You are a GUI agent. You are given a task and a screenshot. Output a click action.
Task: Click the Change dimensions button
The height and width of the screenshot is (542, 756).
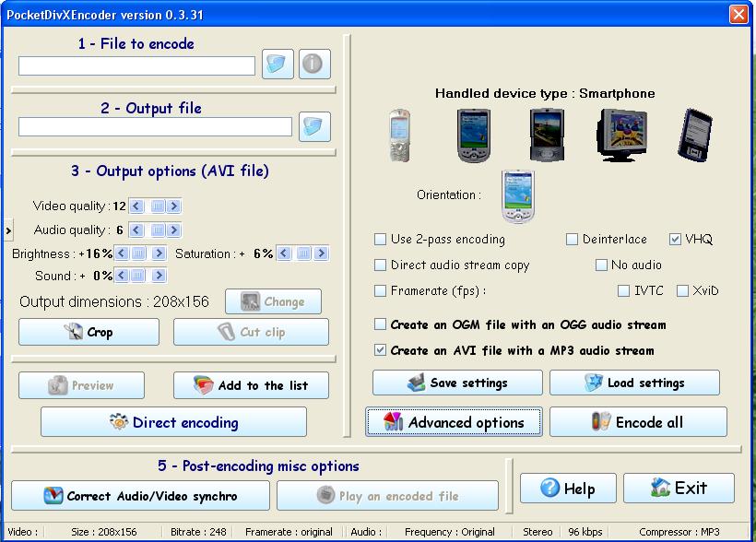(273, 301)
